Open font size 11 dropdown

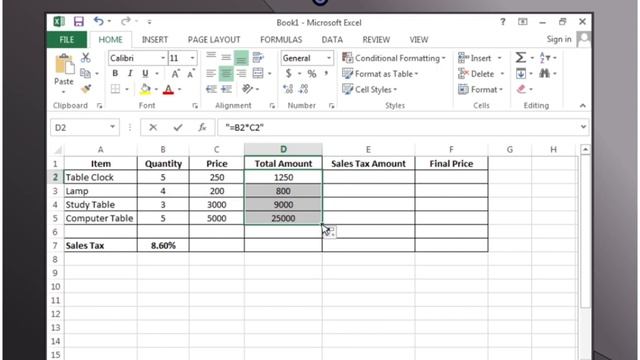point(192,58)
